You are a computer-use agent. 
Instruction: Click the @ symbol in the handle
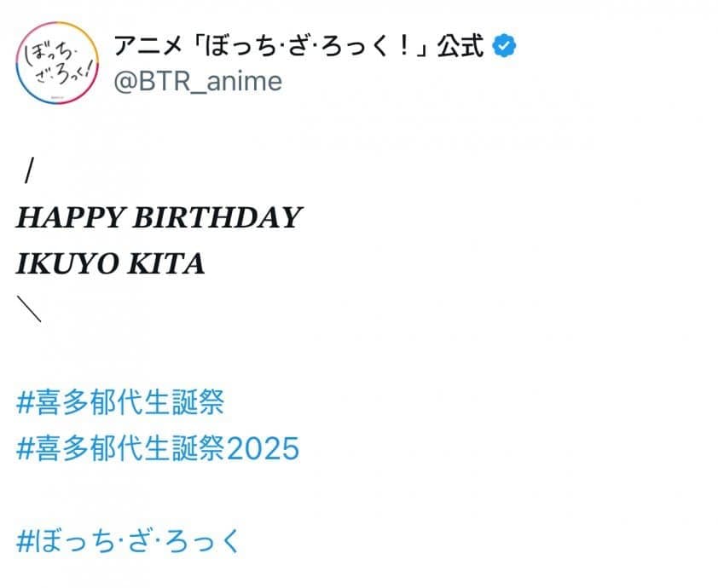tap(125, 81)
